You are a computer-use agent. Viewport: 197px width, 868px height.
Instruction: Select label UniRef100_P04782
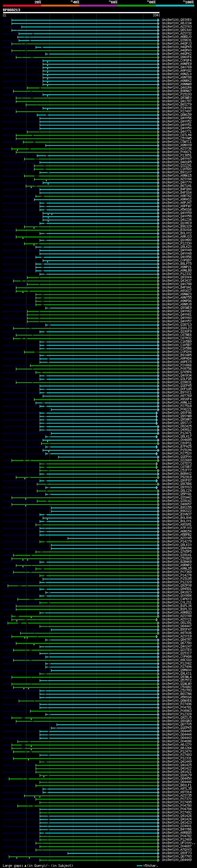coord(176,836)
